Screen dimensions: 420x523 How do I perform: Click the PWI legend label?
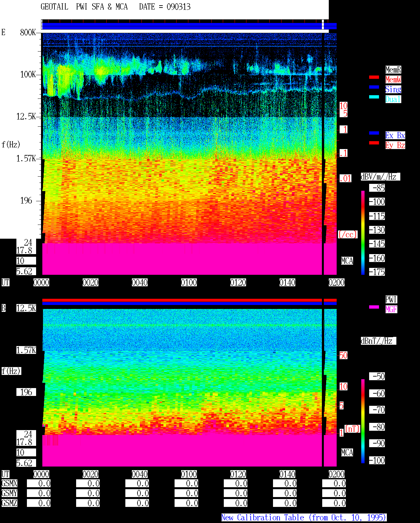coord(391,299)
